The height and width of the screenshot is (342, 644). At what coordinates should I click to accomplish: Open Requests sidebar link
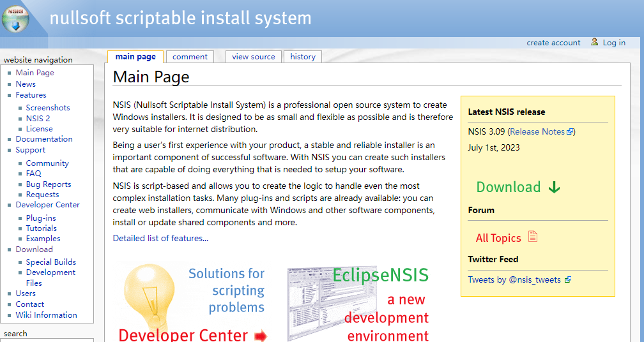pos(42,195)
